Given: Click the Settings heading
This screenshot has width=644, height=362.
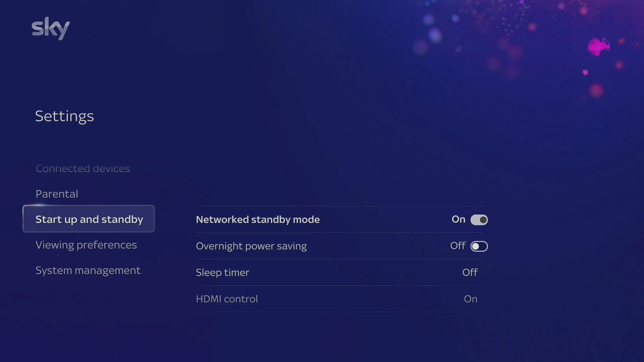Looking at the screenshot, I should click(x=64, y=116).
